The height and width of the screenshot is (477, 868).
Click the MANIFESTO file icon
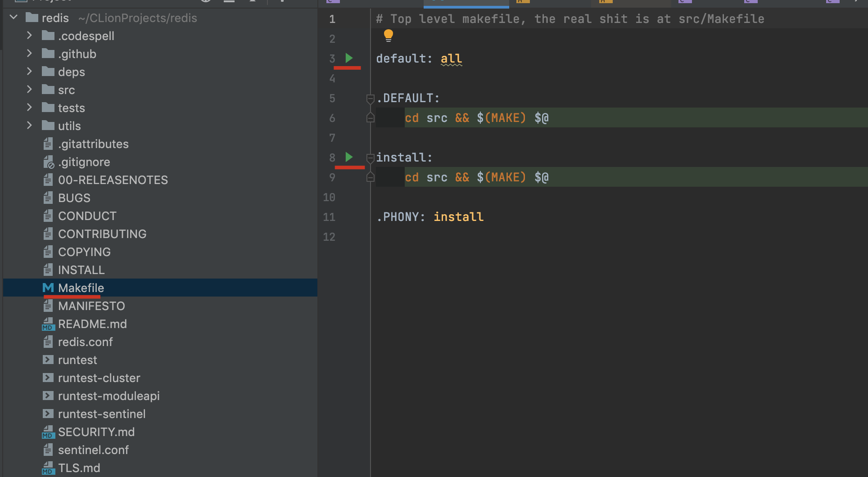(x=48, y=306)
